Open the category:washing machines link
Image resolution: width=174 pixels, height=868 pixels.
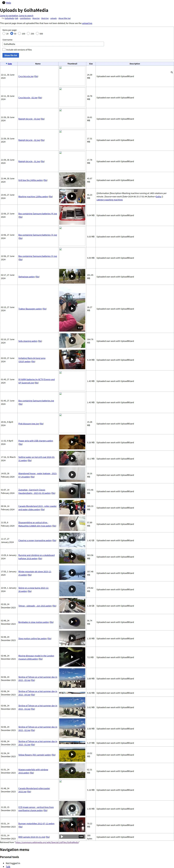[x=109, y=200]
